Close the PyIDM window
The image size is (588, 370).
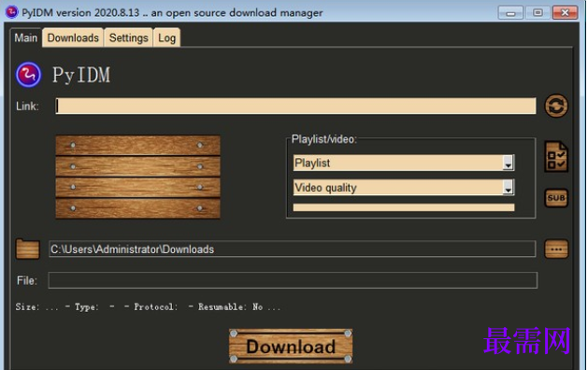[566, 13]
